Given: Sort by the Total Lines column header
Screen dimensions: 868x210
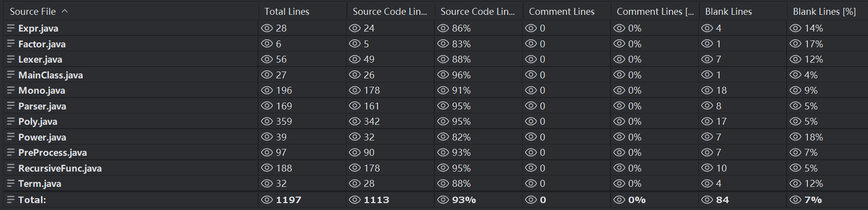Looking at the screenshot, I should 287,11.
